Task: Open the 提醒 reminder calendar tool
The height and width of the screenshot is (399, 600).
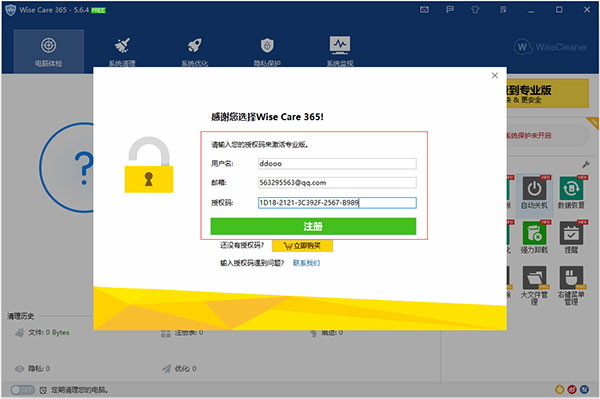Action: (571, 238)
